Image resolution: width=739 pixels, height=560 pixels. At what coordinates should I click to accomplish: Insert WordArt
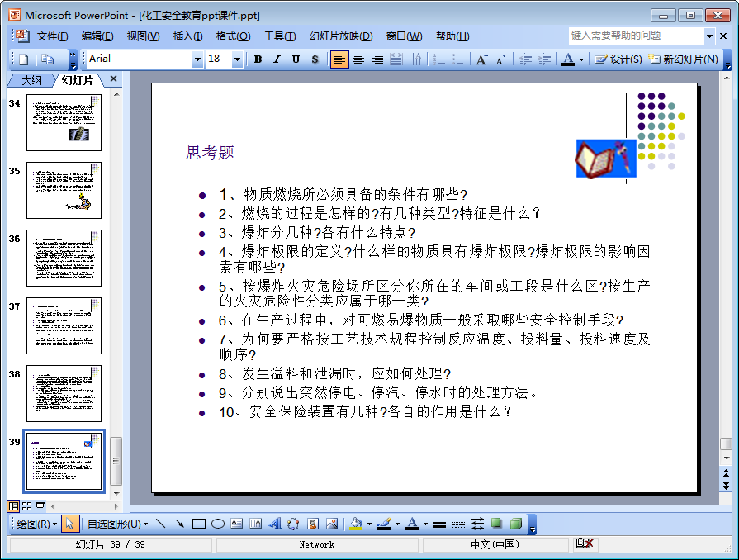(275, 524)
